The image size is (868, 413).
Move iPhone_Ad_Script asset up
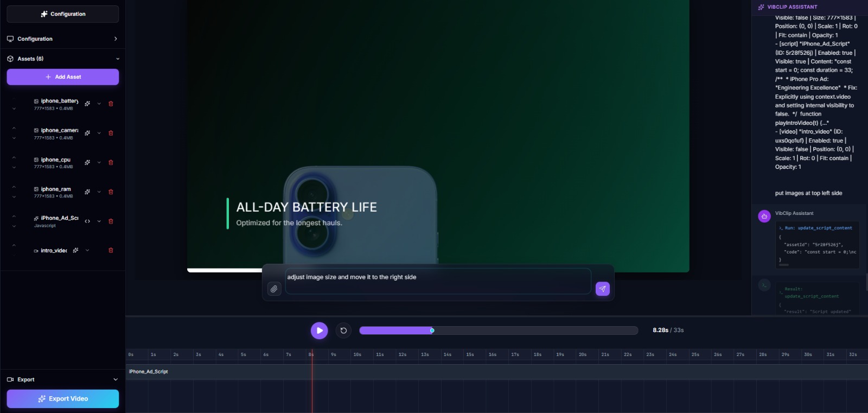pos(14,216)
